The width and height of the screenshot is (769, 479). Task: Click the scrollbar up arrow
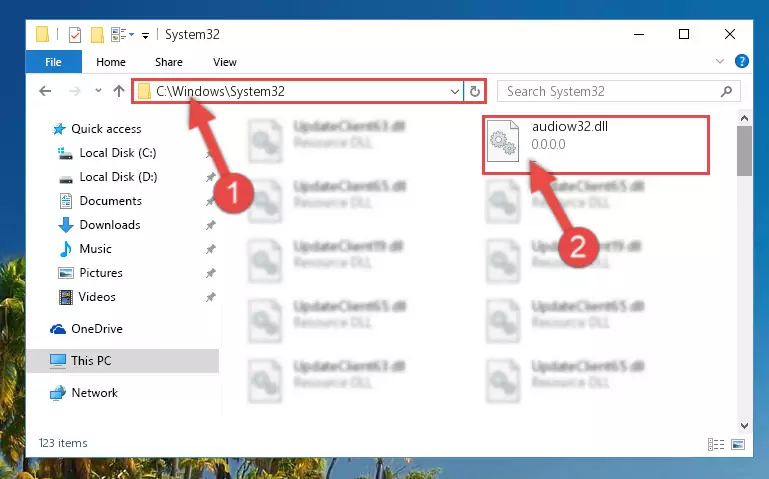(x=744, y=118)
